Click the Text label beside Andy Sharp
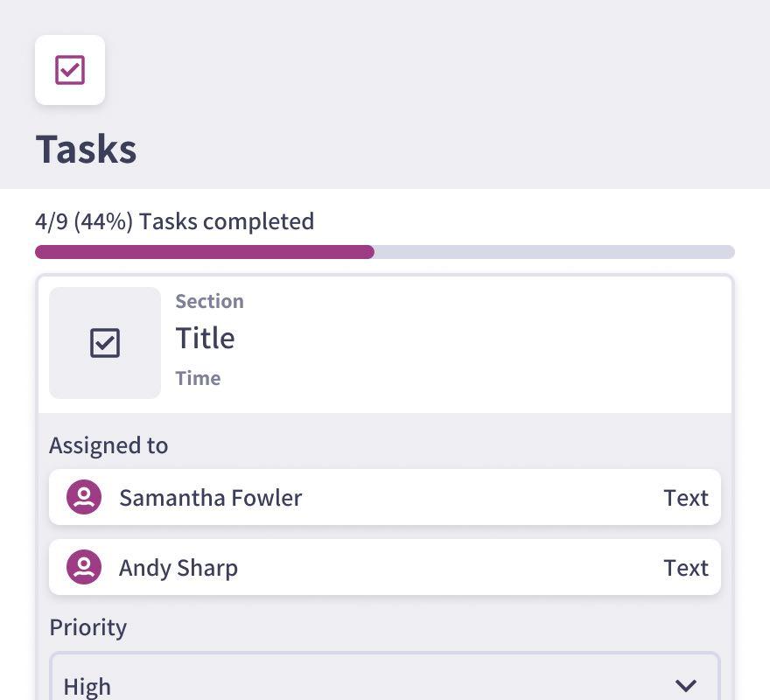770x700 pixels. 685,568
